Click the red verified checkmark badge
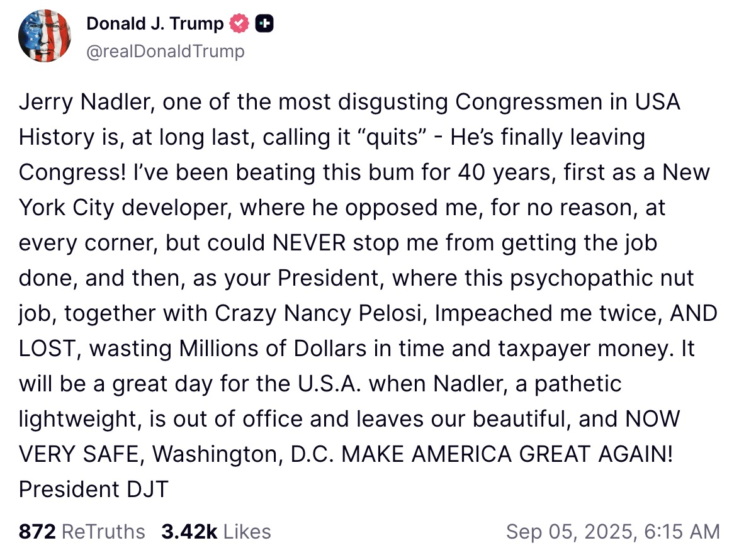The height and width of the screenshot is (560, 739). pos(239,24)
